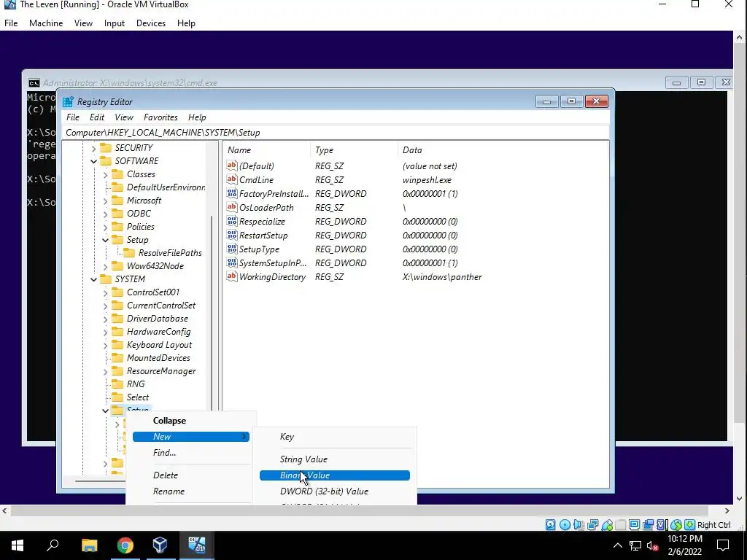Click the FactoryPreInstall DWORD value icon

231,193
